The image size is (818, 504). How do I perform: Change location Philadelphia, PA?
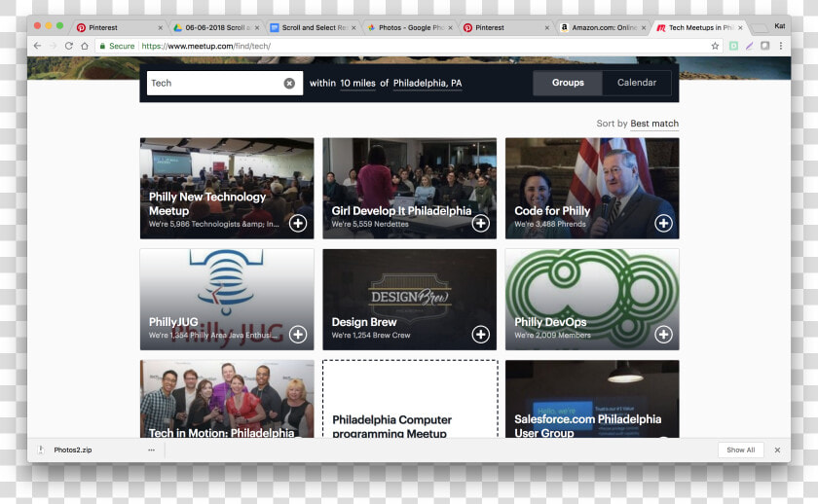(x=428, y=84)
